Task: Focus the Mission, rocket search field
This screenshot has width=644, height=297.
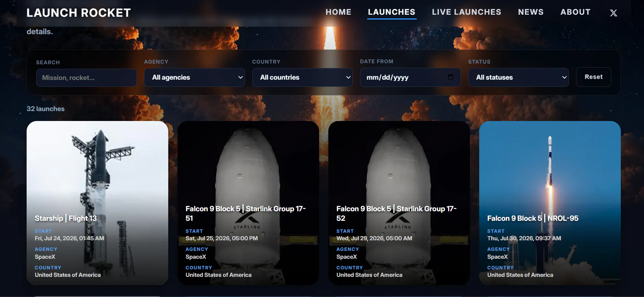Action: tap(86, 78)
